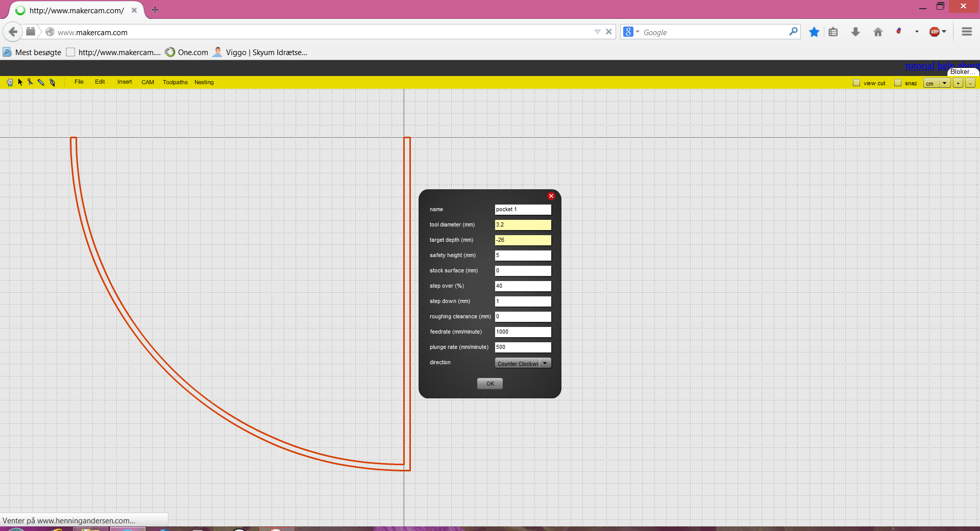Click the zoom in plus button
The image size is (980, 531).
[958, 83]
